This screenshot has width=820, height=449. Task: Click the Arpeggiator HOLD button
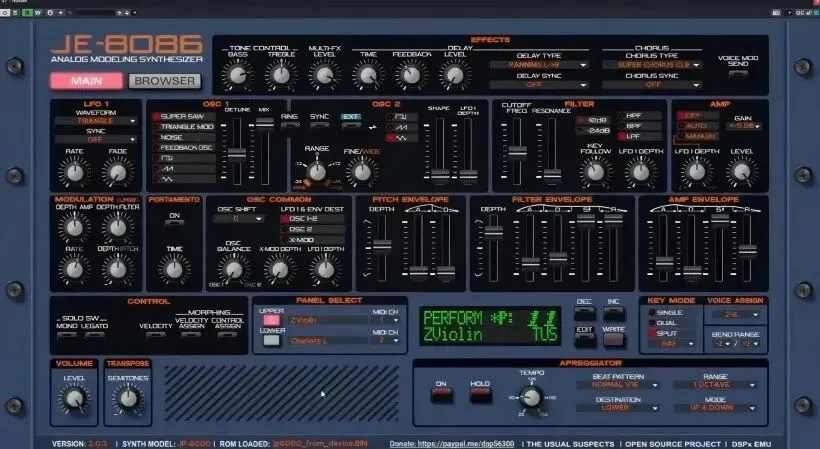480,396
